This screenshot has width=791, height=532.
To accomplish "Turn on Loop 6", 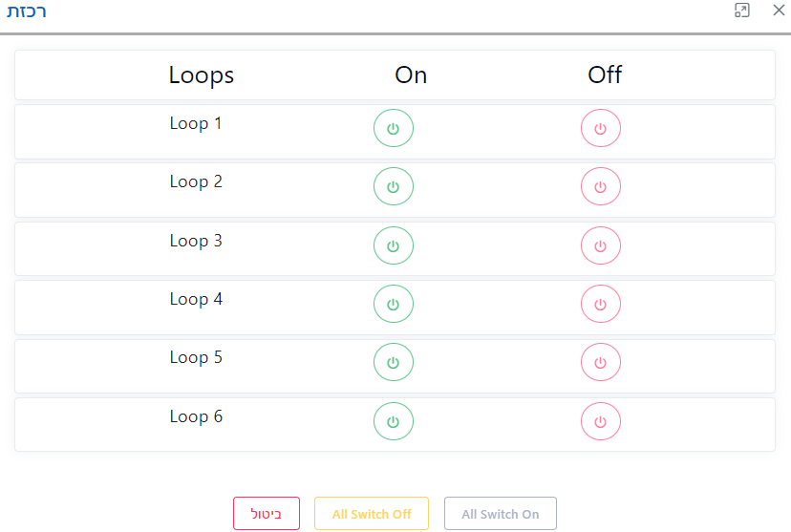I will [393, 421].
